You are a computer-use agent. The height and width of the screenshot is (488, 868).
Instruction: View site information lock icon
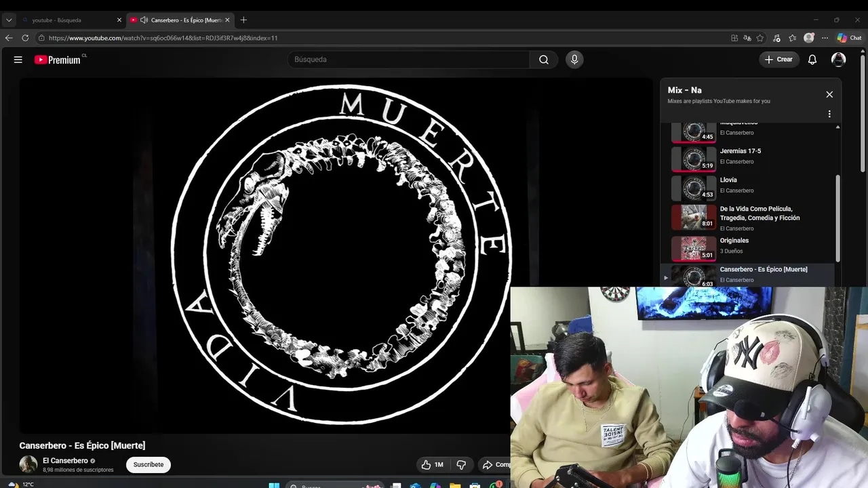(41, 38)
